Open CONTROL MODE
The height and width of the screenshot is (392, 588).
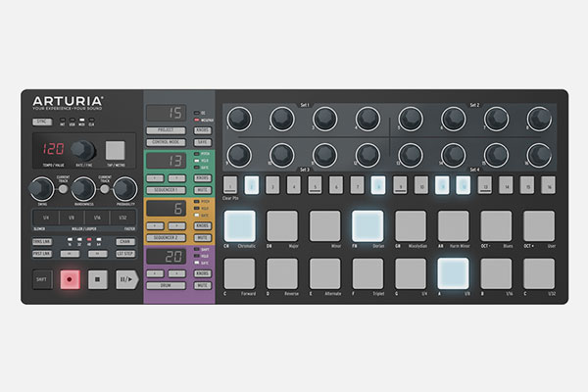tap(166, 142)
